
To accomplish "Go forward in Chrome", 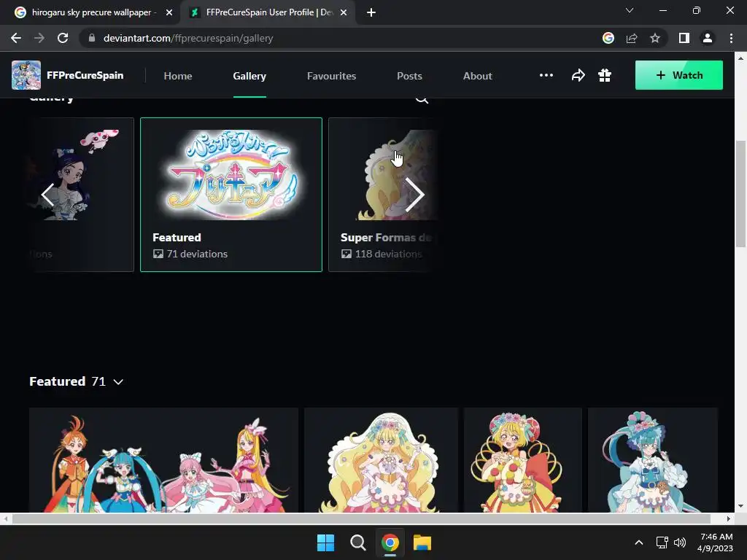I will pyautogui.click(x=39, y=38).
